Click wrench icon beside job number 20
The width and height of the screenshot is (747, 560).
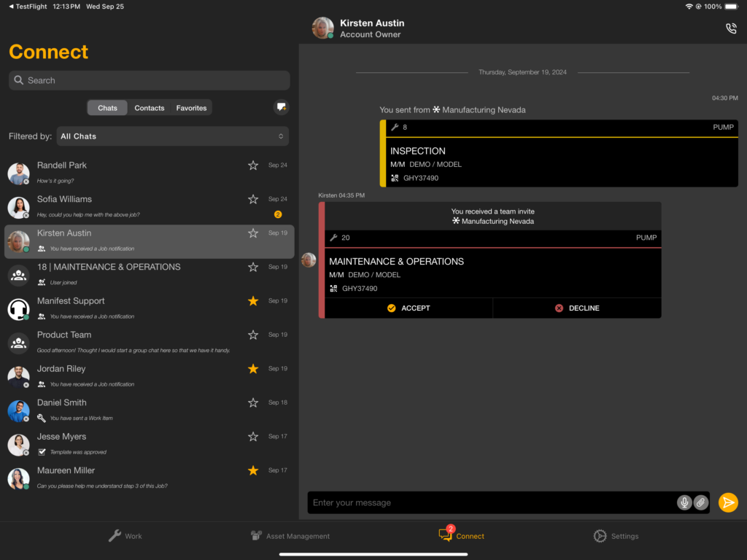(x=333, y=238)
